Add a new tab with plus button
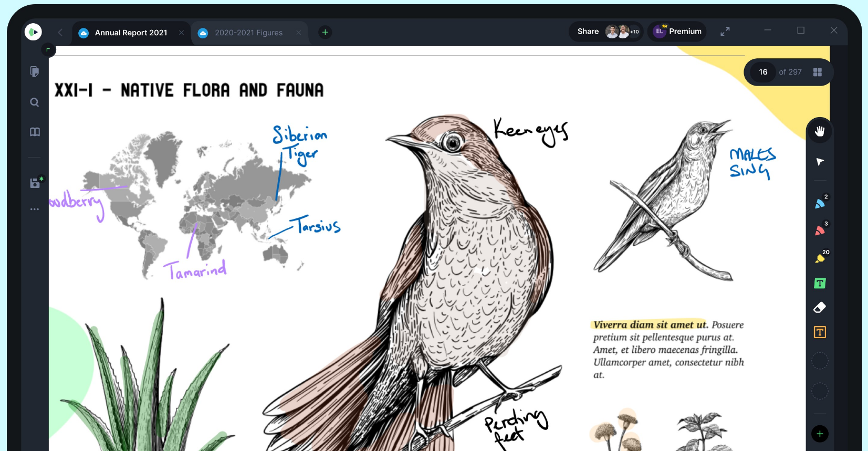This screenshot has width=868, height=451. pyautogui.click(x=325, y=33)
